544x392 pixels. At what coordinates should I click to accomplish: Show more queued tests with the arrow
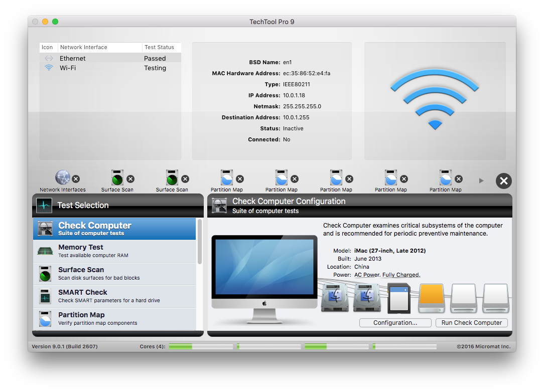[x=481, y=180]
